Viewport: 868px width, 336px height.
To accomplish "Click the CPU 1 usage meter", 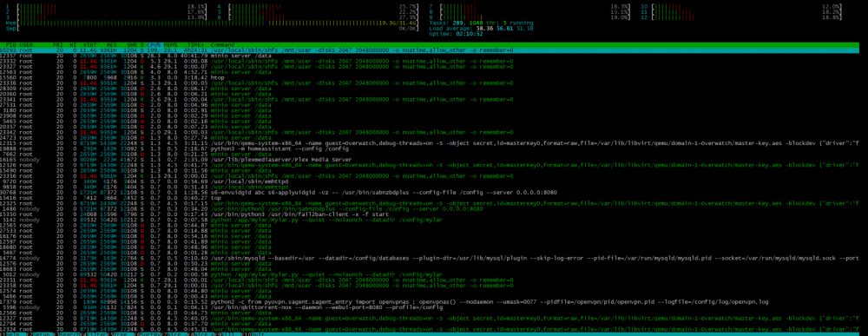I will click(105, 6).
